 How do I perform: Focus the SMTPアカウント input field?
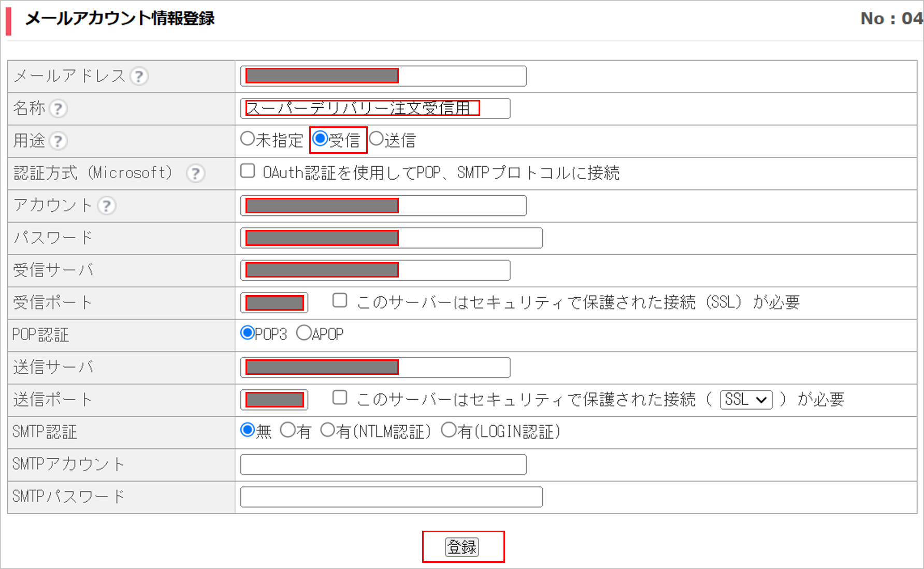[x=383, y=464]
